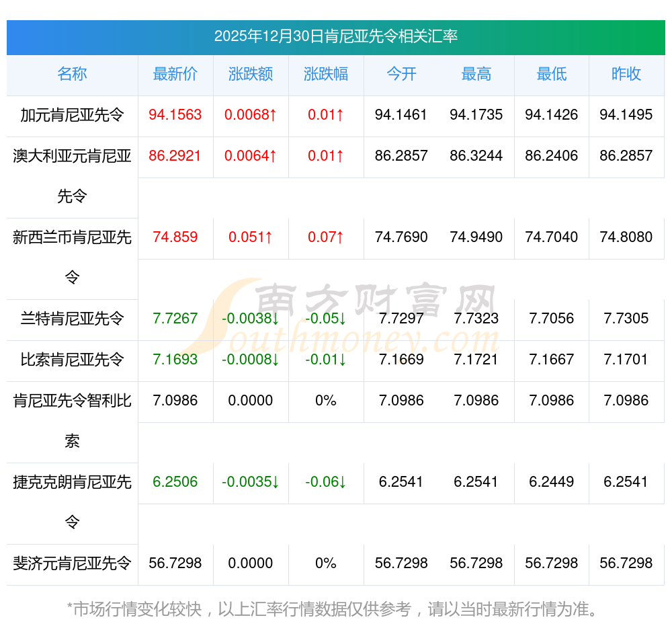Viewport: 672px width, 630px height.
Task: Click the 2025年12月30日肯尼亚先令相关汇率 title banner
Action: (x=336, y=36)
